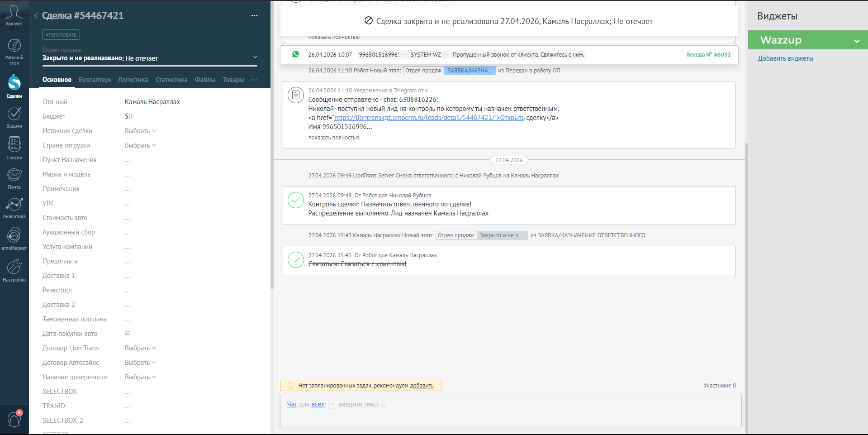Switch to the Логистика tab
Screen dimensions: 868x435
pos(133,80)
